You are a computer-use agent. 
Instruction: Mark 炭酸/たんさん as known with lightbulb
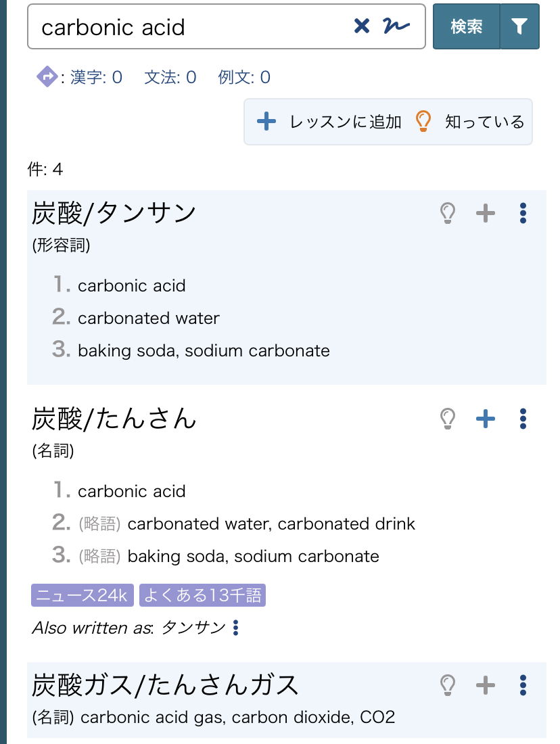(448, 419)
